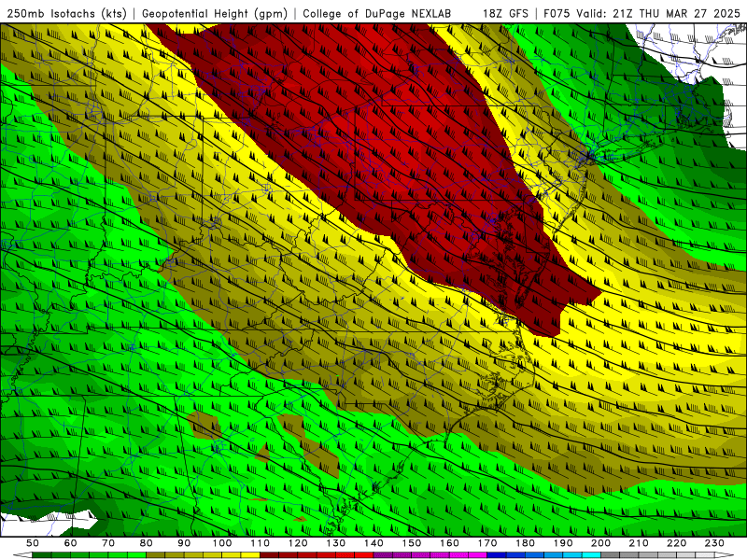Click the 180 label on the color scale
Viewport: 747px width, 560px height.
click(525, 543)
